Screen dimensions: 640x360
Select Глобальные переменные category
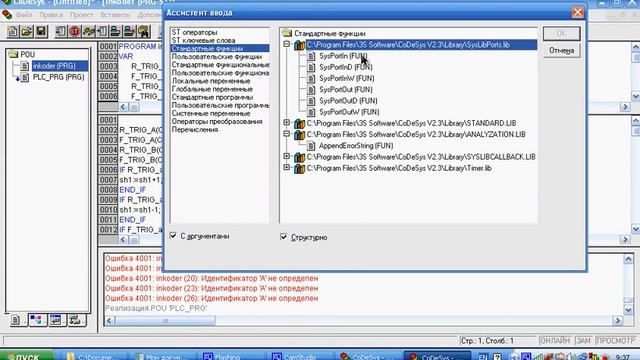[x=212, y=89]
